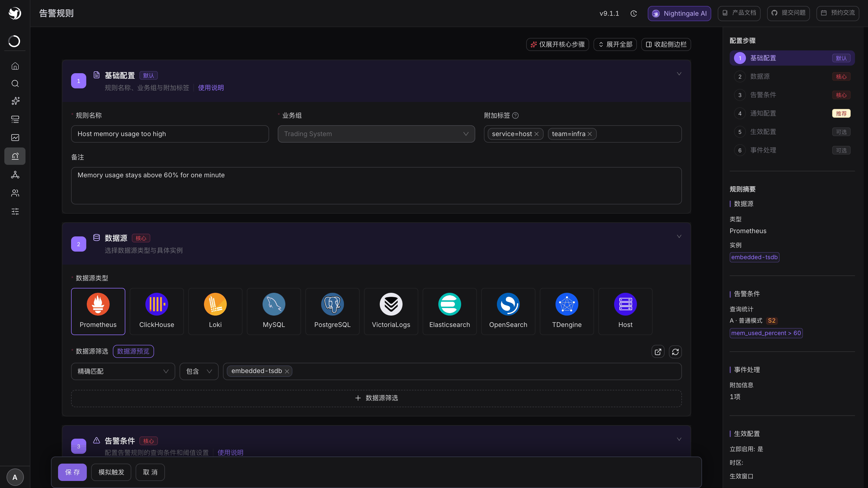Select the Elasticsearch datasource type
This screenshot has height=488, width=868.
(x=449, y=312)
